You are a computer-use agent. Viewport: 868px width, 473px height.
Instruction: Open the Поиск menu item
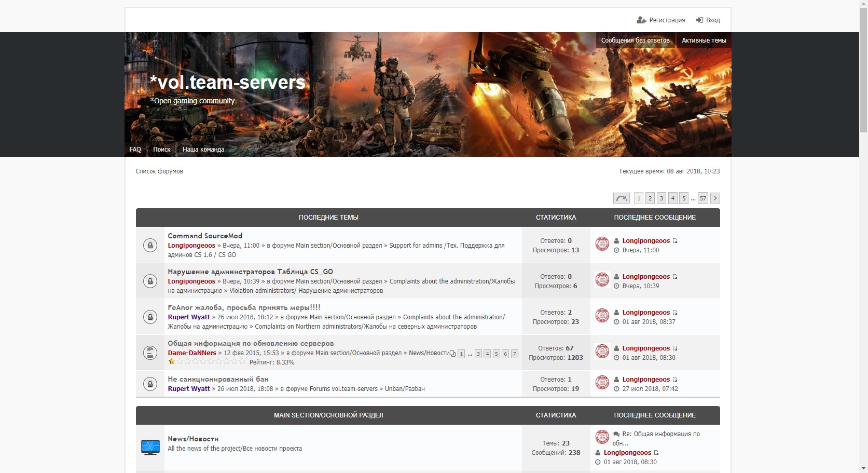(161, 150)
